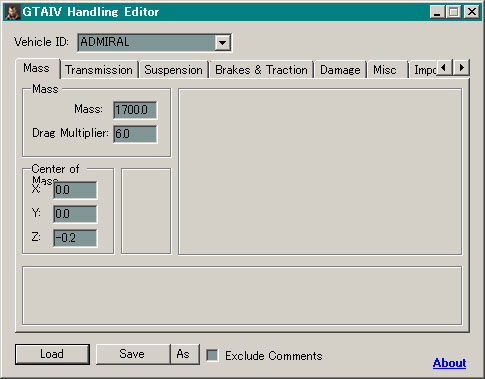Click the Center of Mass Z field -0.2

[x=75, y=238]
